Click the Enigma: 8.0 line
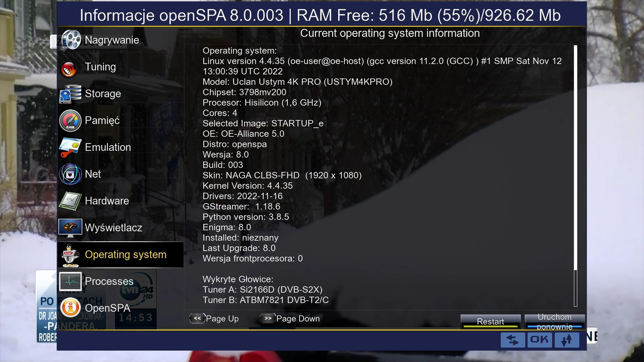The height and width of the screenshot is (362, 644). (227, 227)
